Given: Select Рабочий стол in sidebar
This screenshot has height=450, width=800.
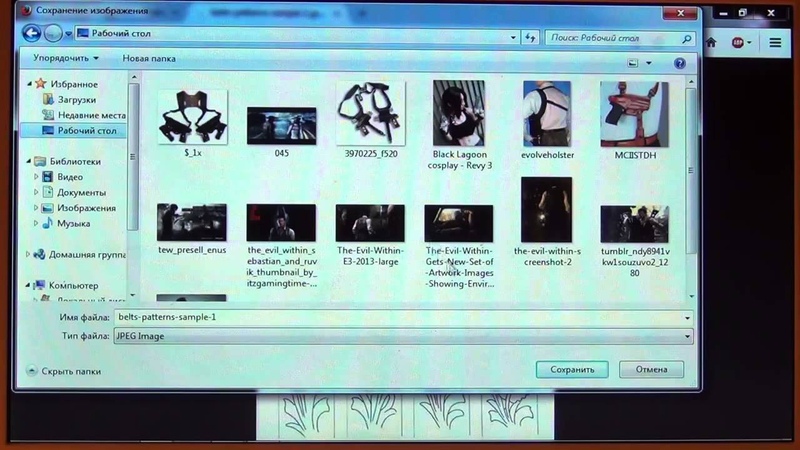Looking at the screenshot, I should pos(87,131).
